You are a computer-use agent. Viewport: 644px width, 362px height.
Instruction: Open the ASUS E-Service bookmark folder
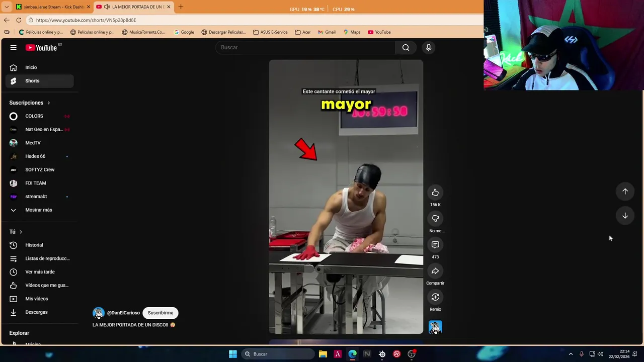pyautogui.click(x=270, y=32)
